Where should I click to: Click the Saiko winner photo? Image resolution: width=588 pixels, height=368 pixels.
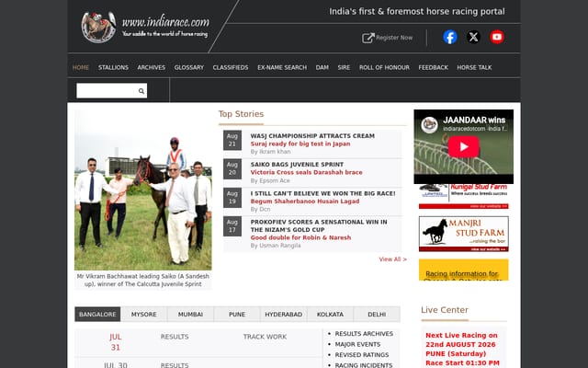(x=143, y=190)
